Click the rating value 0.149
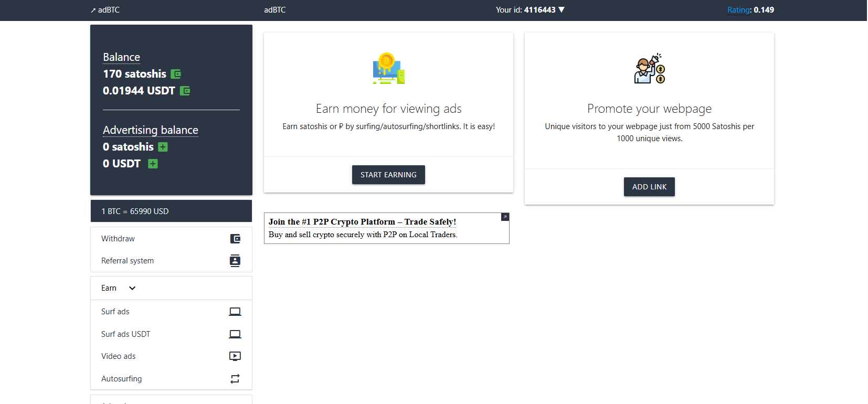This screenshot has height=404, width=868. tap(764, 10)
